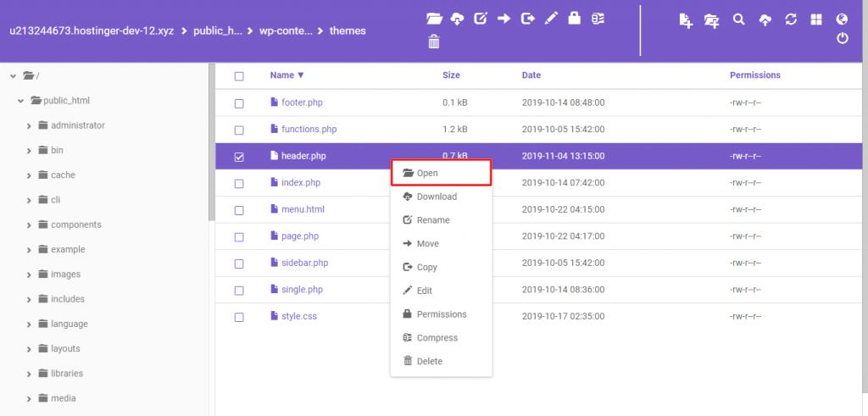Click the New File icon

click(687, 19)
